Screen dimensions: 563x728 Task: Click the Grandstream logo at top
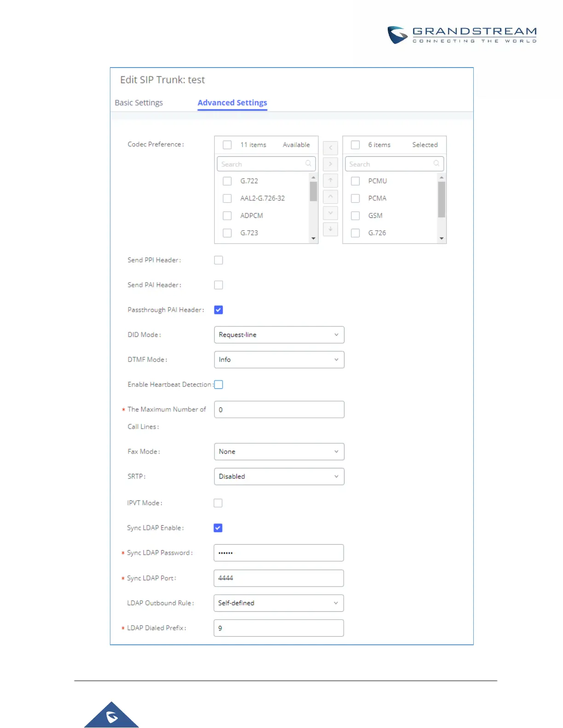pos(462,35)
